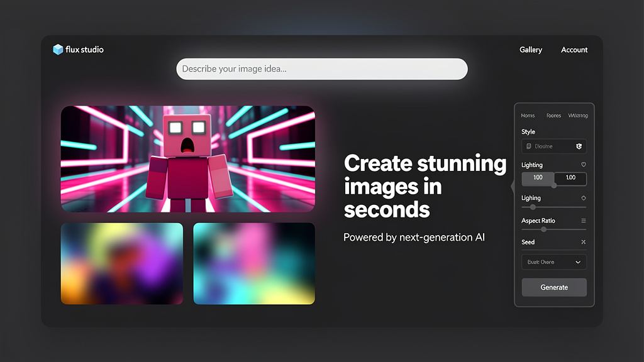Open the Account page
This screenshot has height=362, width=644.
(574, 50)
